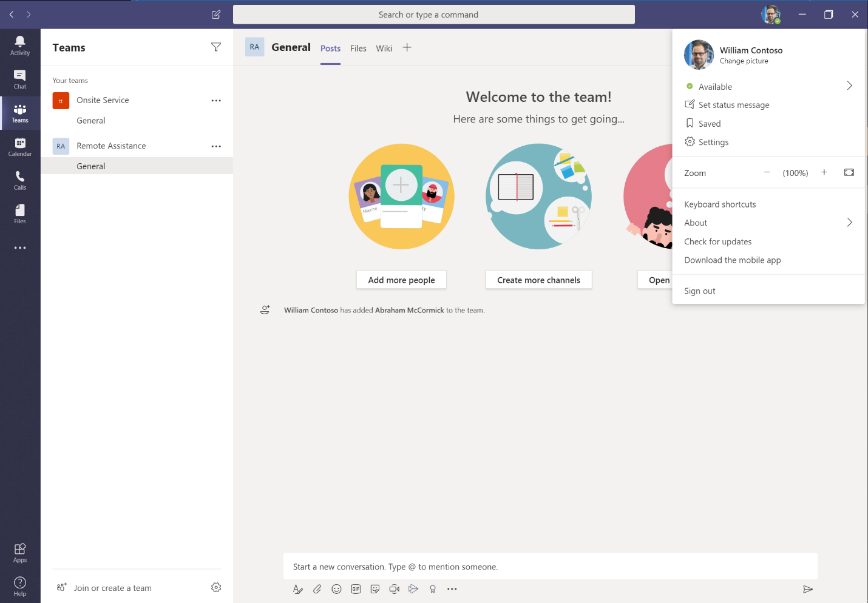Viewport: 868px width, 603px height.
Task: Insert a GIF
Action: (356, 589)
